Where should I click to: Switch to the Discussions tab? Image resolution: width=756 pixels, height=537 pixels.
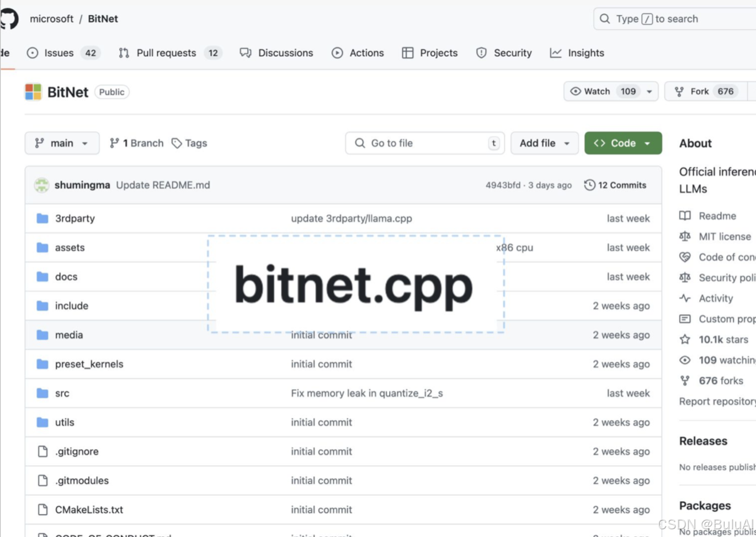[285, 53]
